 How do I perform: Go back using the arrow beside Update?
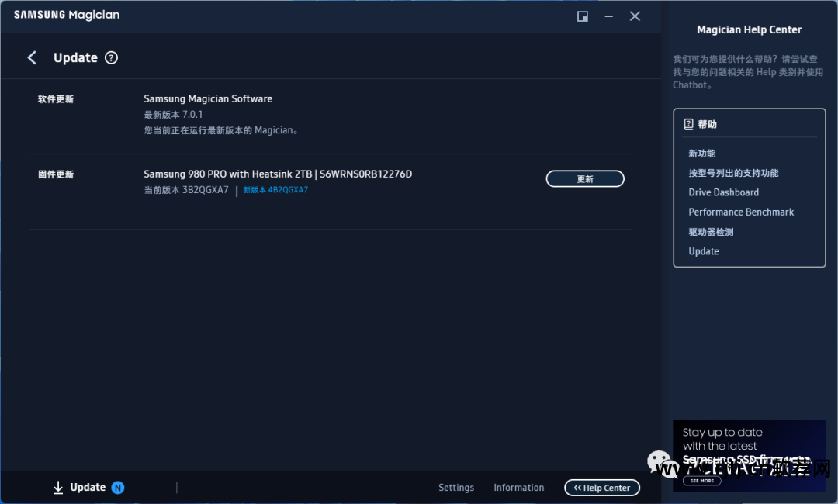(x=32, y=58)
